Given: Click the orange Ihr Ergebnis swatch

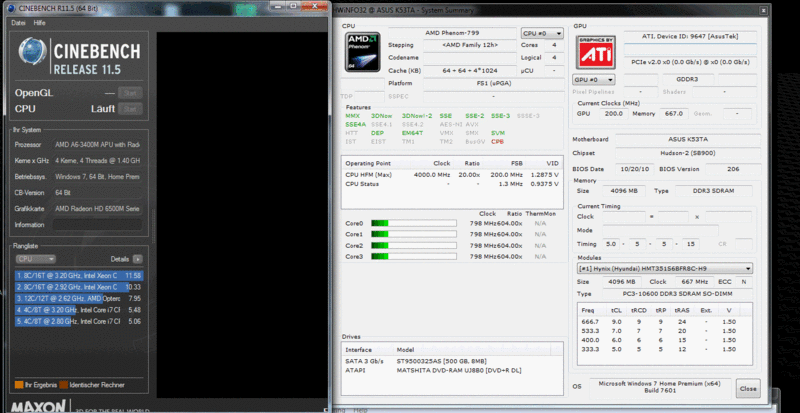Looking at the screenshot, I should (19, 385).
